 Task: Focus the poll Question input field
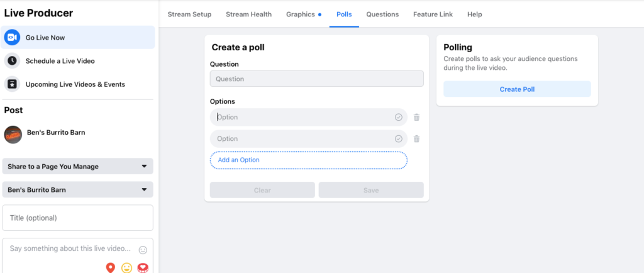pos(317,79)
